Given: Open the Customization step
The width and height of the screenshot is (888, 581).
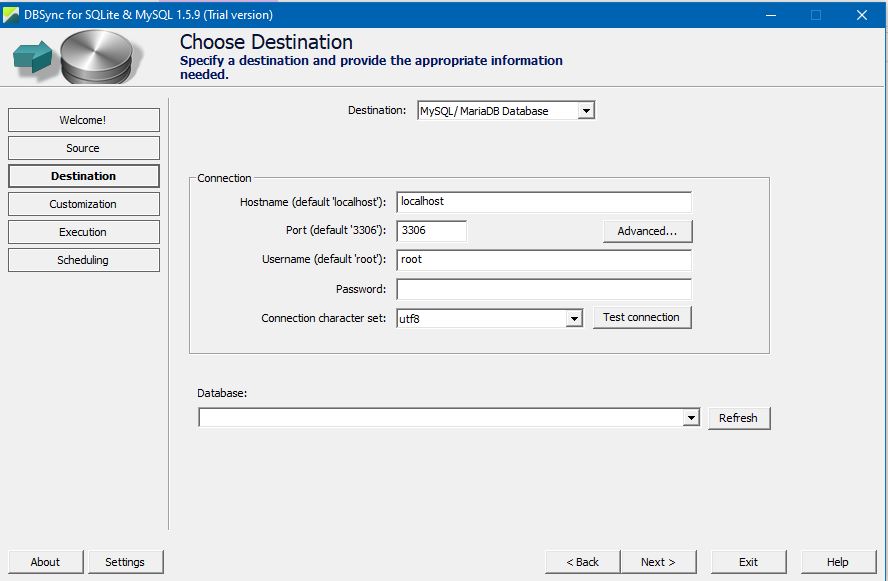Looking at the screenshot, I should pos(83,203).
